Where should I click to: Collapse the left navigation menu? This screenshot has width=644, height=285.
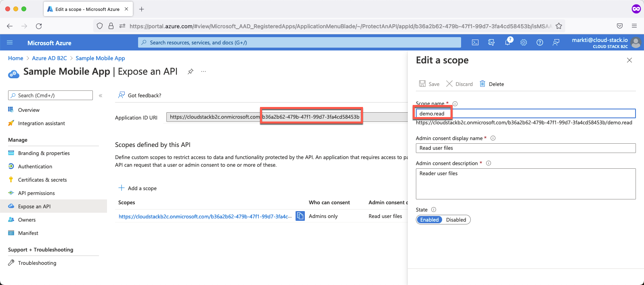[x=101, y=96]
